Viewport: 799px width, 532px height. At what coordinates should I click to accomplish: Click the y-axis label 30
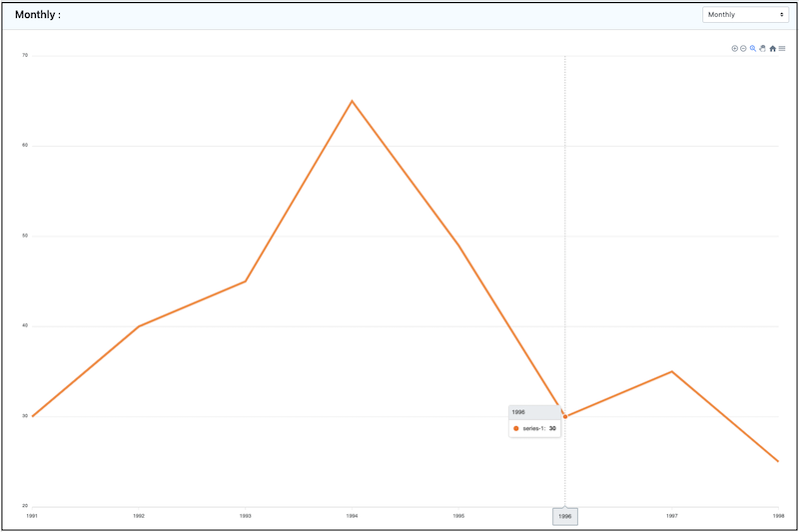coord(25,416)
